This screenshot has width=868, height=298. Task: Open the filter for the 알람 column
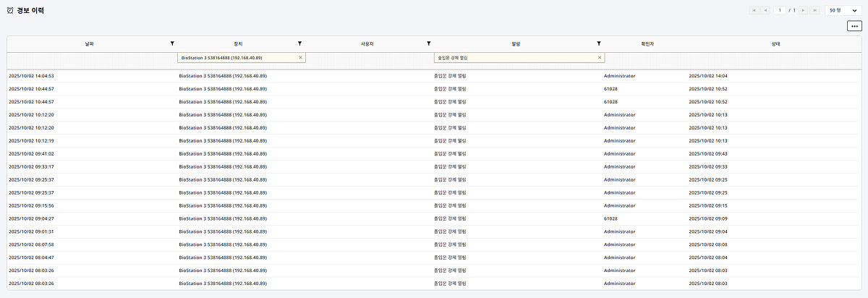point(599,44)
